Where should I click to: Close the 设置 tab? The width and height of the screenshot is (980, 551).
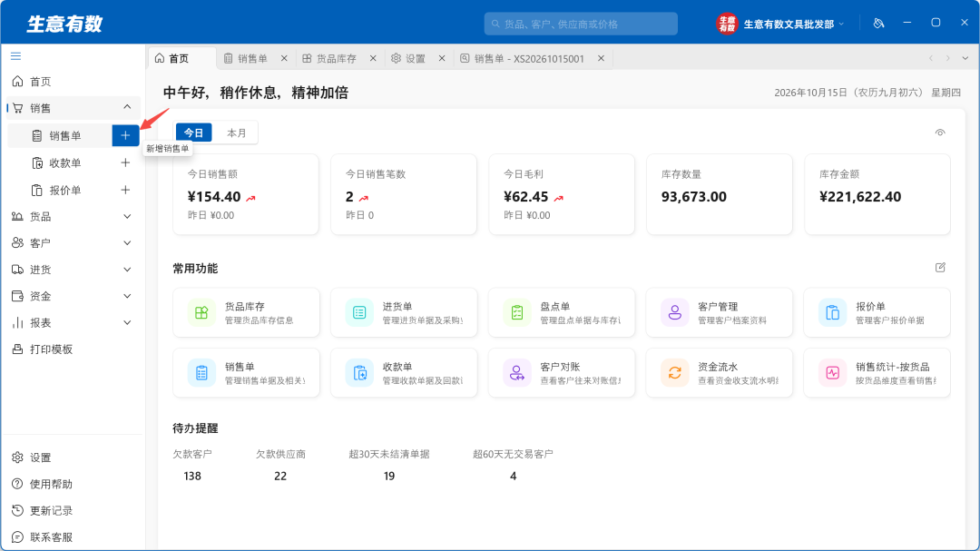pos(442,58)
